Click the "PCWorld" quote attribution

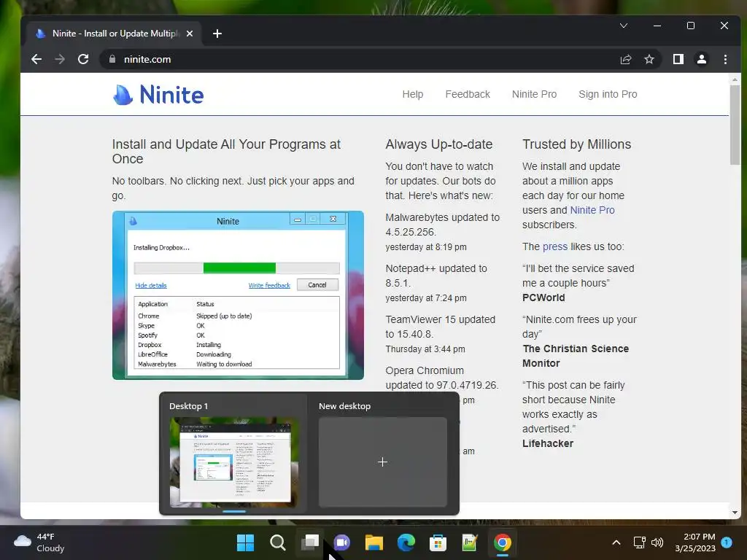[x=543, y=297]
